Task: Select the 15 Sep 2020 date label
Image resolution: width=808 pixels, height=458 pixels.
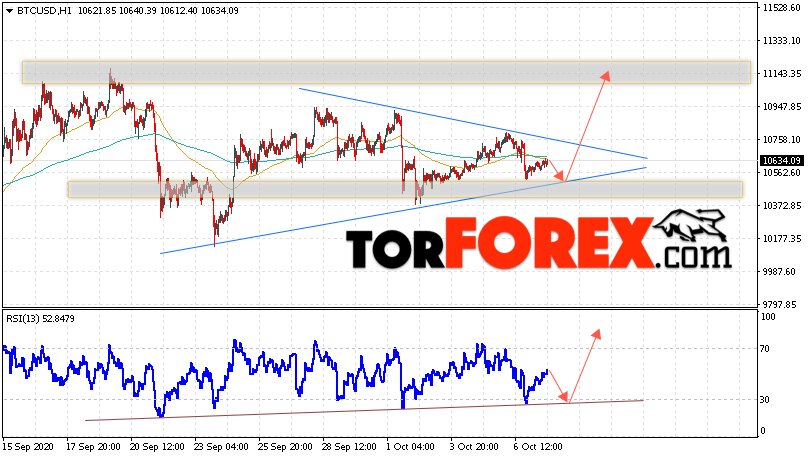Action: point(27,447)
